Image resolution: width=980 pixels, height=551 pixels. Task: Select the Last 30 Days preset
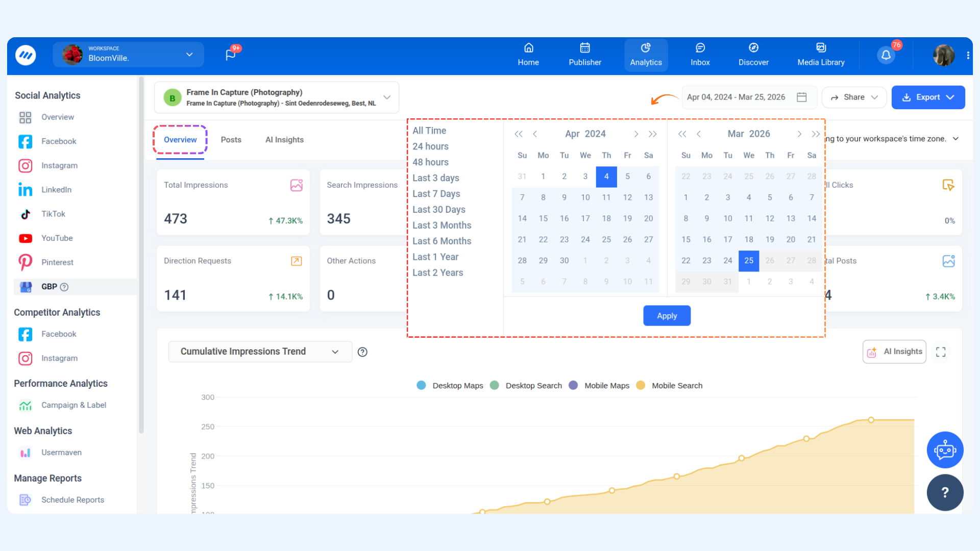439,210
